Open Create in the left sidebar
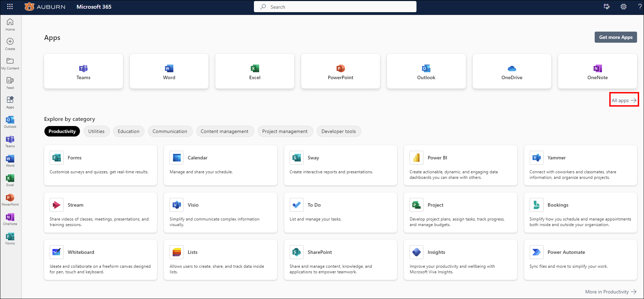 pyautogui.click(x=10, y=44)
